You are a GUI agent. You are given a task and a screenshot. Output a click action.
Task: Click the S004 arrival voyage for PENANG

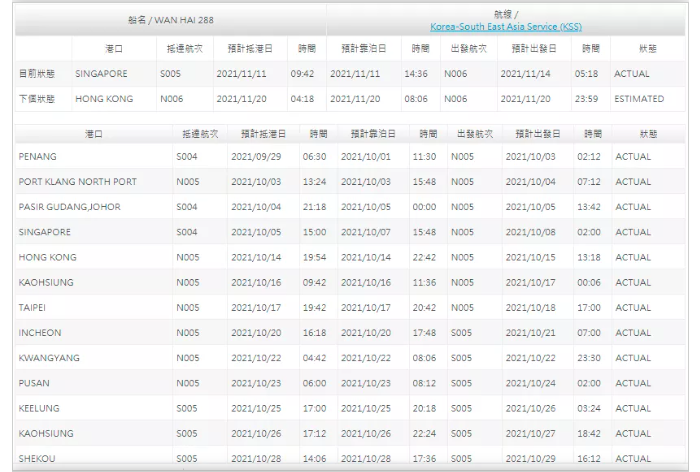pyautogui.click(x=187, y=157)
